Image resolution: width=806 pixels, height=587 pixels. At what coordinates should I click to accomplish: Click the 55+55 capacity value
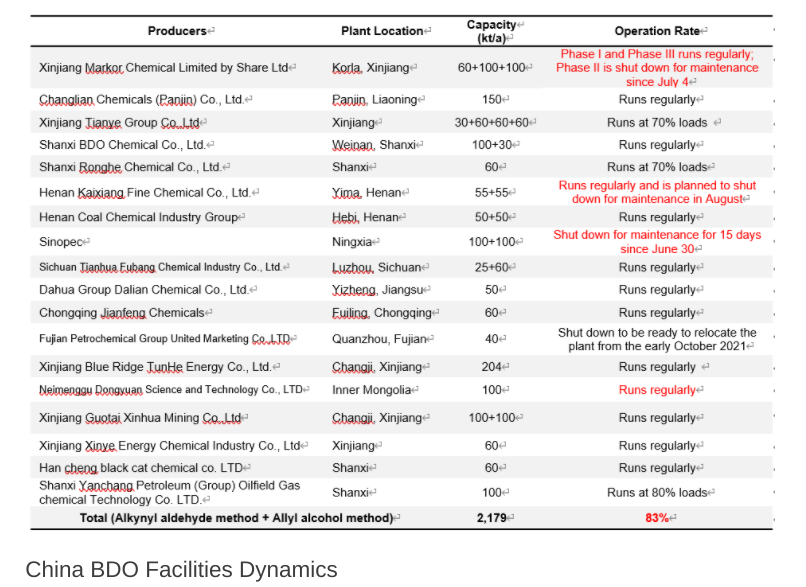coord(492,193)
